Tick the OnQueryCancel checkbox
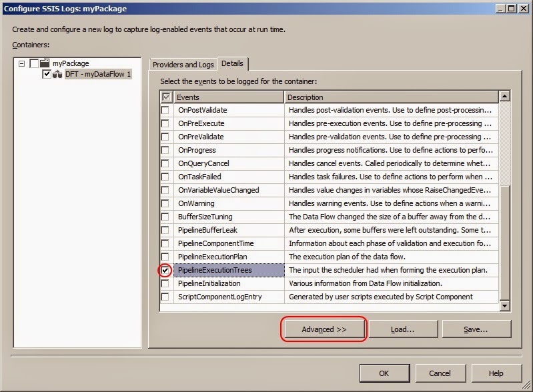 (x=165, y=163)
